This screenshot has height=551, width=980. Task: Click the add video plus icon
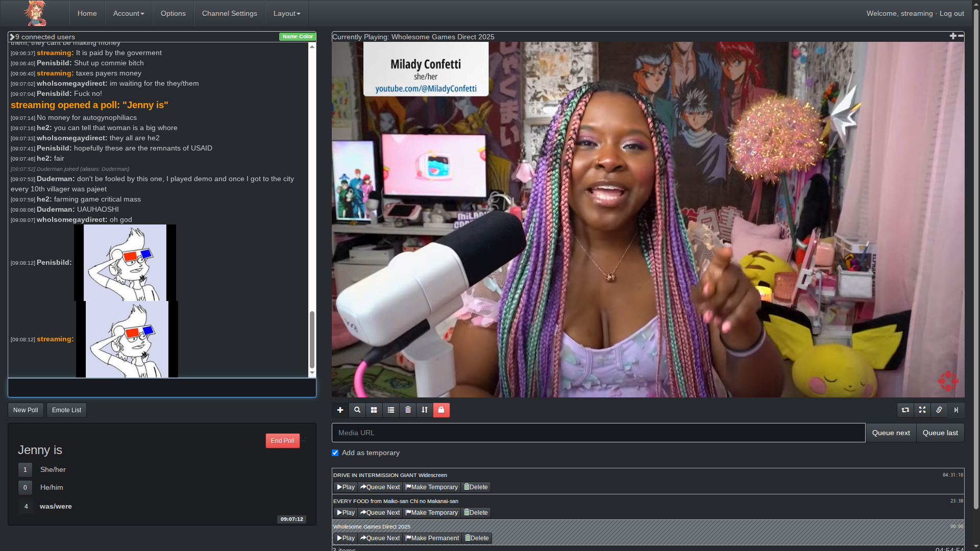point(340,410)
